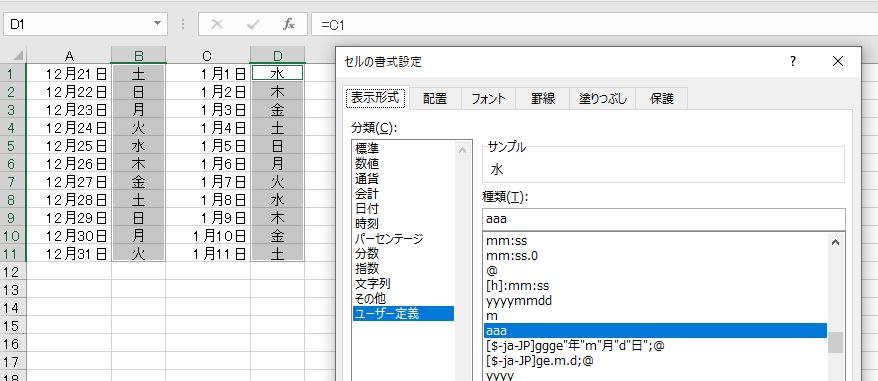Click cell D6 showing 月
Viewport: 878px width, 381px height.
[277, 163]
